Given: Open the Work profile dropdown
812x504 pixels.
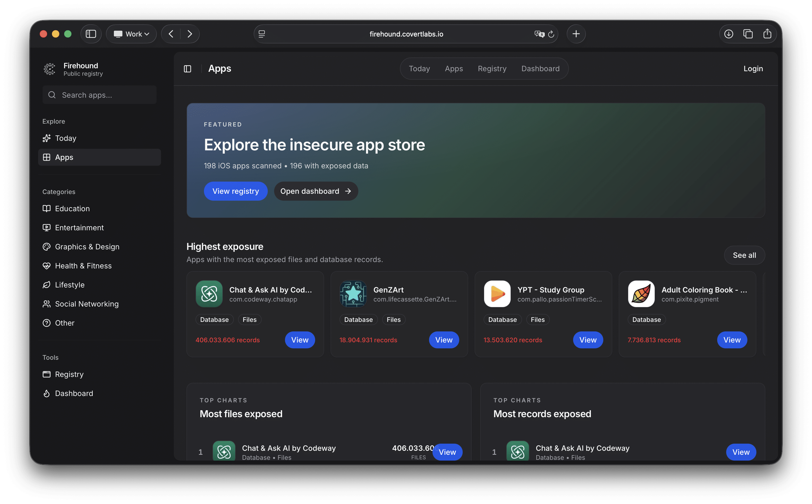Looking at the screenshot, I should point(131,34).
